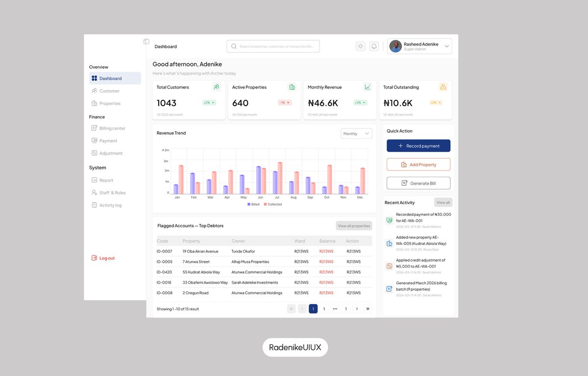Toggle the Billed legend under Revenue Trend
Image resolution: width=588 pixels, height=376 pixels.
point(253,204)
